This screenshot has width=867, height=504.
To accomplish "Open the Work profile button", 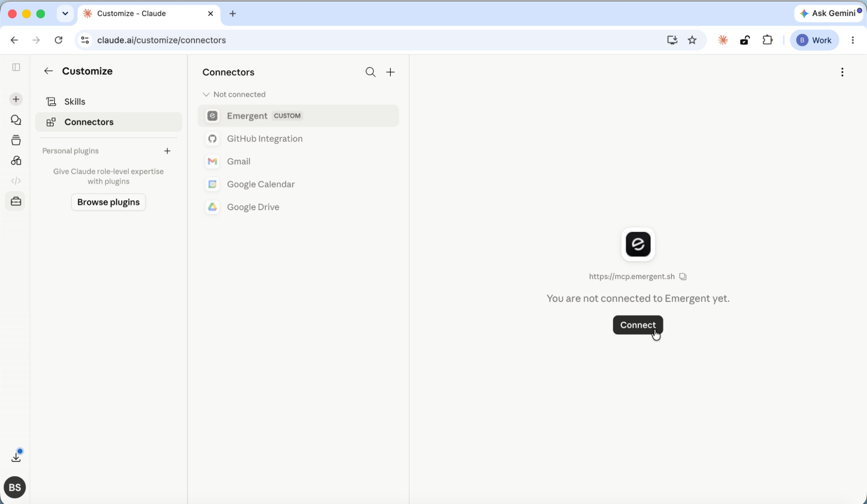I will (x=814, y=40).
